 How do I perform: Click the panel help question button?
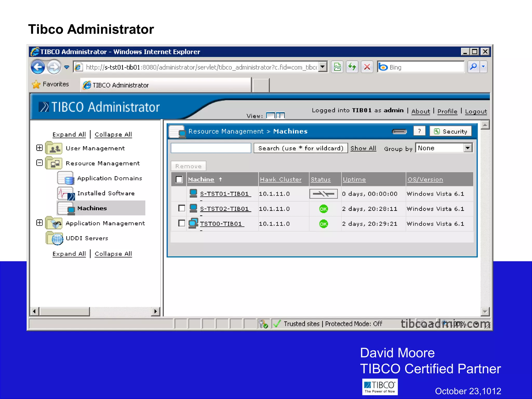pyautogui.click(x=419, y=131)
